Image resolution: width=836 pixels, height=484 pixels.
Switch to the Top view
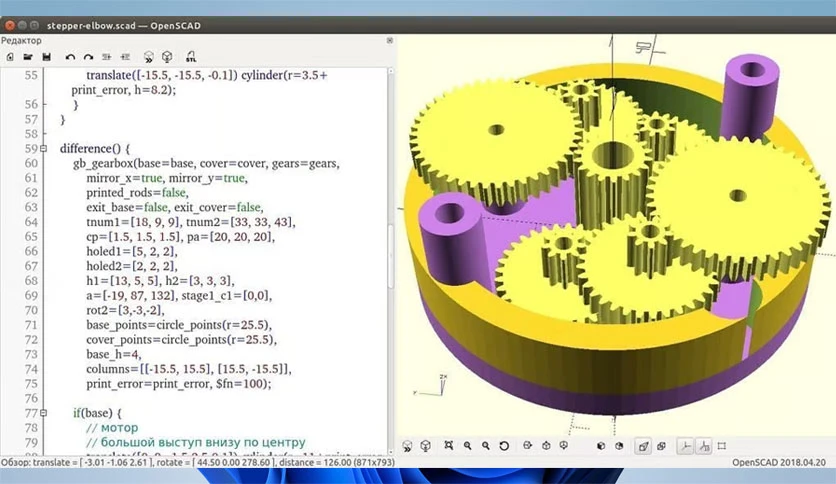click(x=546, y=446)
